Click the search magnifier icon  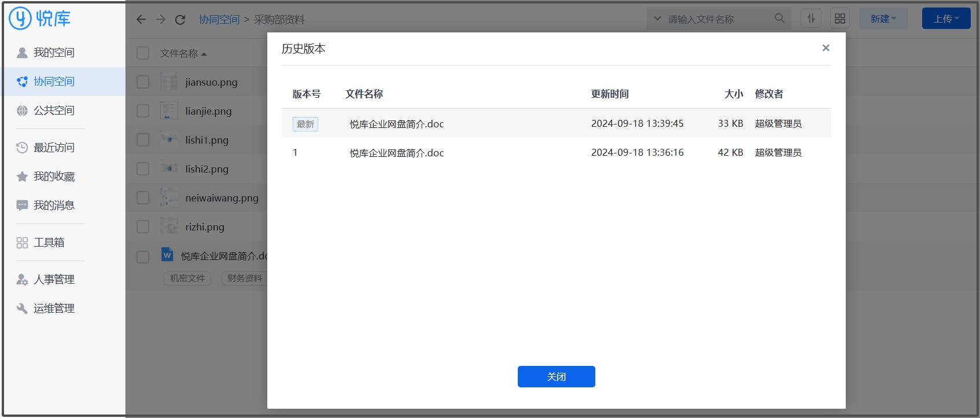pyautogui.click(x=780, y=19)
